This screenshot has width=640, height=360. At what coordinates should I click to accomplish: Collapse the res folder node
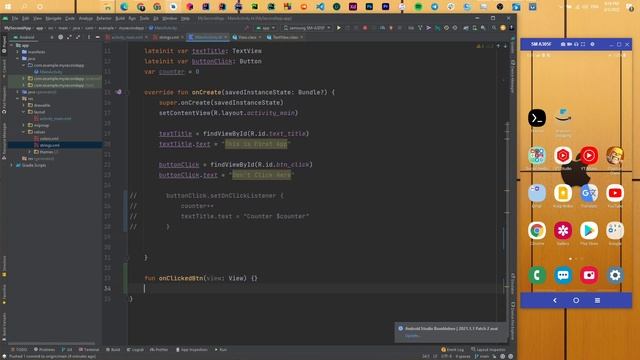click(18, 99)
